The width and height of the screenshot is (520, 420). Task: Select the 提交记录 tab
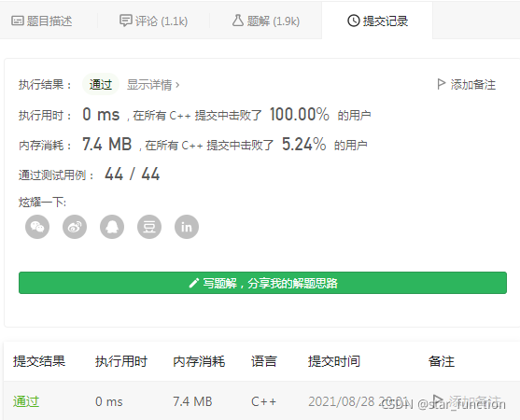point(377,21)
